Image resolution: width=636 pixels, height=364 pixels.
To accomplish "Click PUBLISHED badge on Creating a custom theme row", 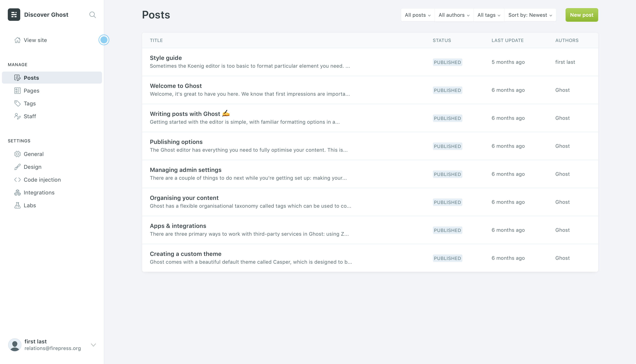I will 447,258.
